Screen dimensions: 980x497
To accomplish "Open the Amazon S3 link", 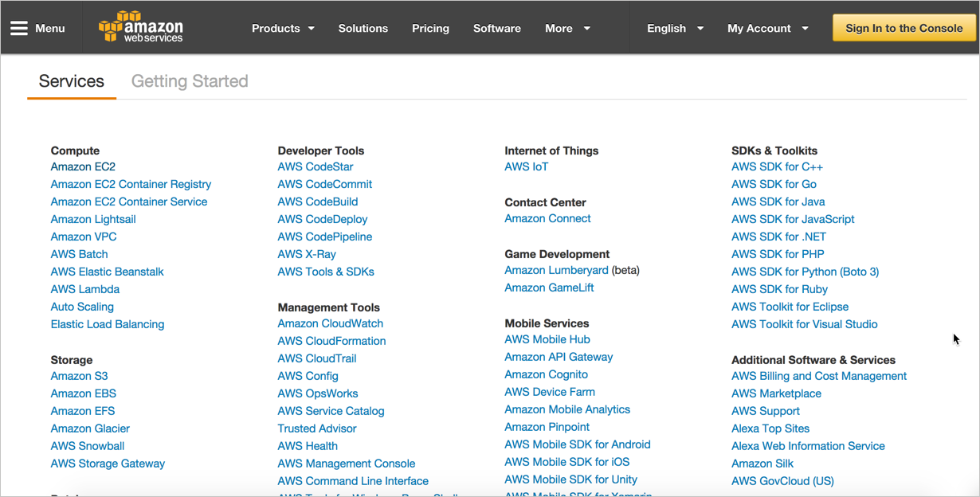I will [79, 376].
